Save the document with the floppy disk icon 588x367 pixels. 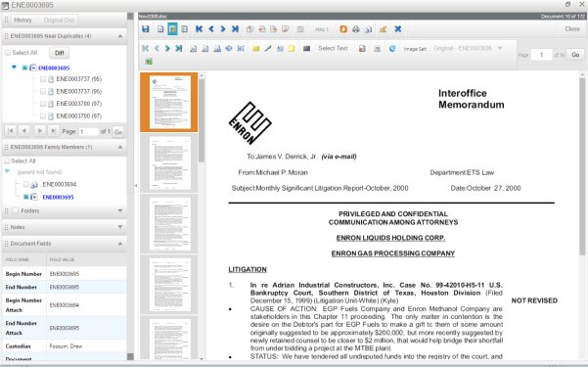[x=146, y=29]
